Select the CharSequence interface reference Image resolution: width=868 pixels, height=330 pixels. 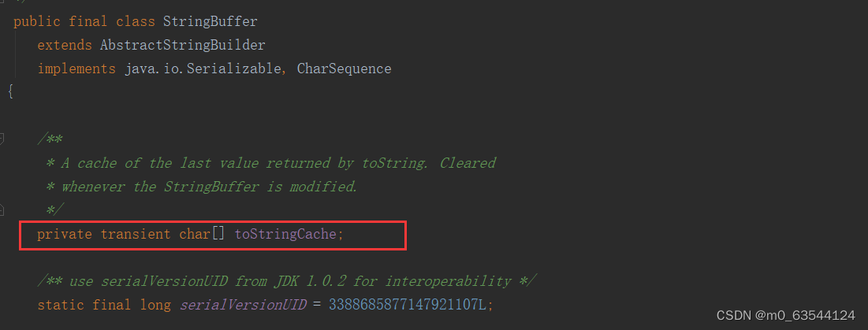click(345, 69)
